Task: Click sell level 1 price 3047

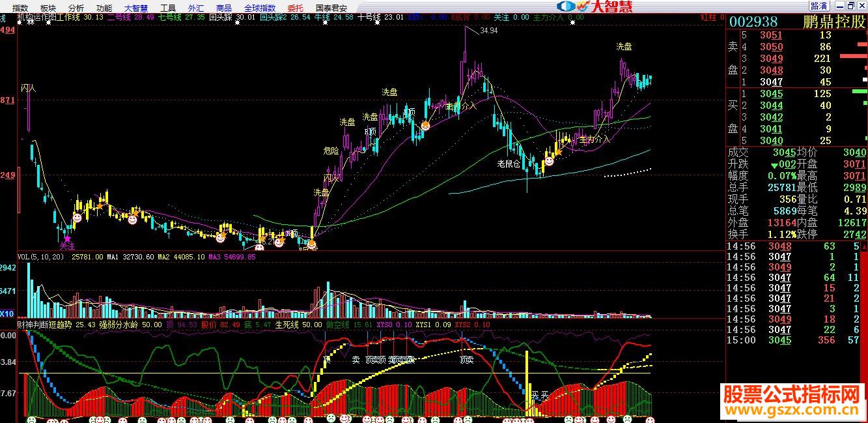Action: [772, 82]
